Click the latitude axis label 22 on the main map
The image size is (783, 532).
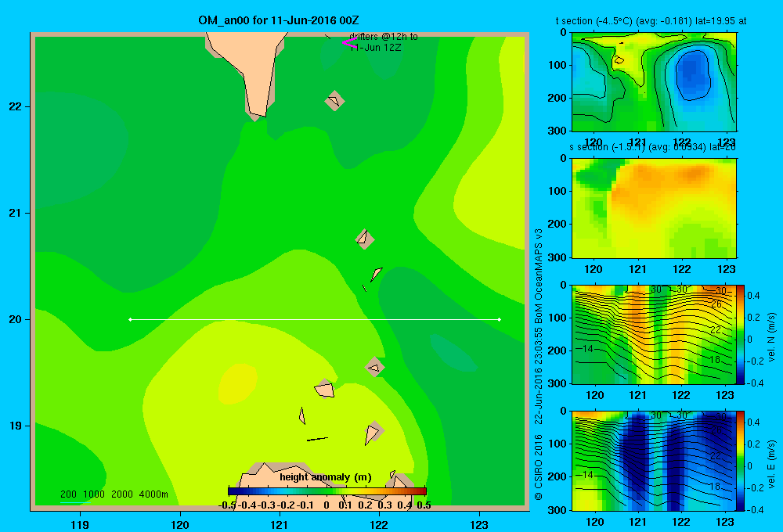(x=16, y=106)
